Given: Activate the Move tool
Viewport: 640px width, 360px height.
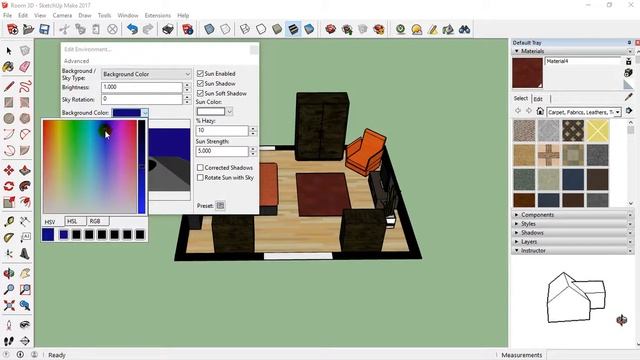Looking at the screenshot, I should (9, 170).
